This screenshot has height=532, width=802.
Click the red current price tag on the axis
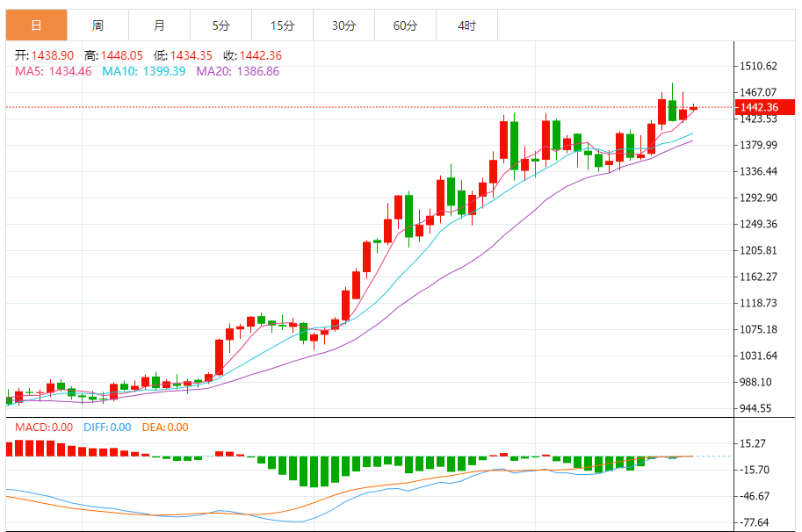pyautogui.click(x=761, y=107)
